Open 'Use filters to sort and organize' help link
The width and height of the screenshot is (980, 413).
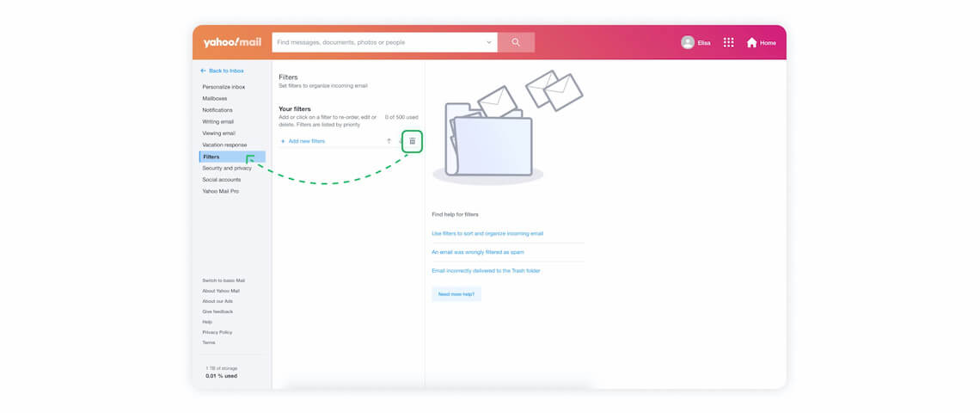487,233
